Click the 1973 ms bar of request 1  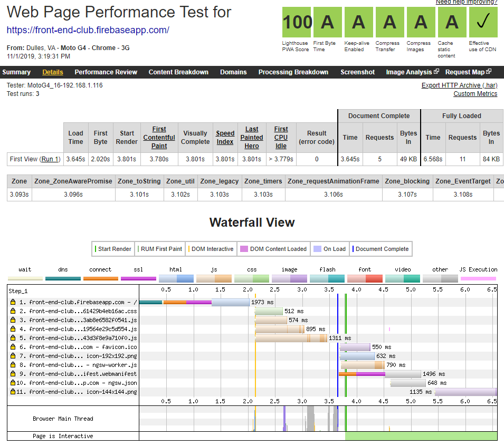[194, 302]
